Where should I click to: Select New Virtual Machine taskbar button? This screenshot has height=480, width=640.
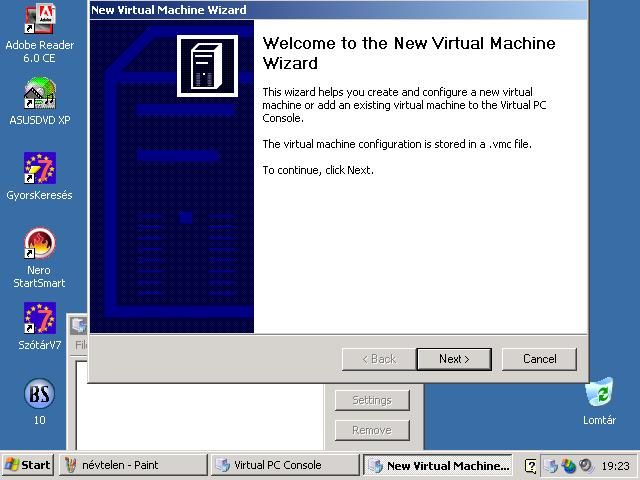pyautogui.click(x=438, y=465)
